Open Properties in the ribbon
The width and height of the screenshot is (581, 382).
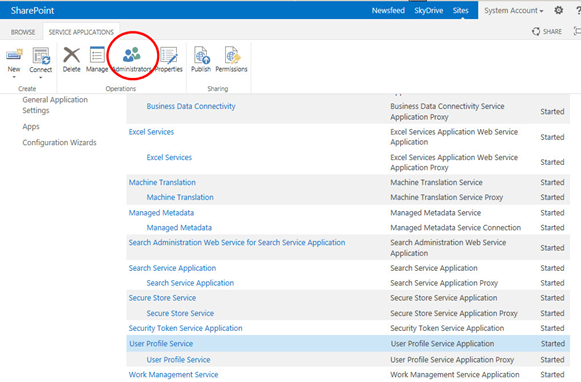click(169, 59)
